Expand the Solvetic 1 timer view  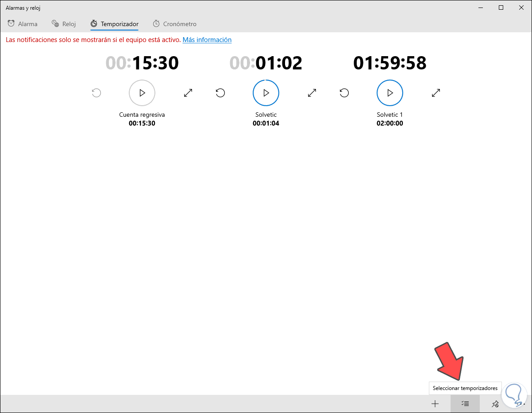pyautogui.click(x=436, y=93)
